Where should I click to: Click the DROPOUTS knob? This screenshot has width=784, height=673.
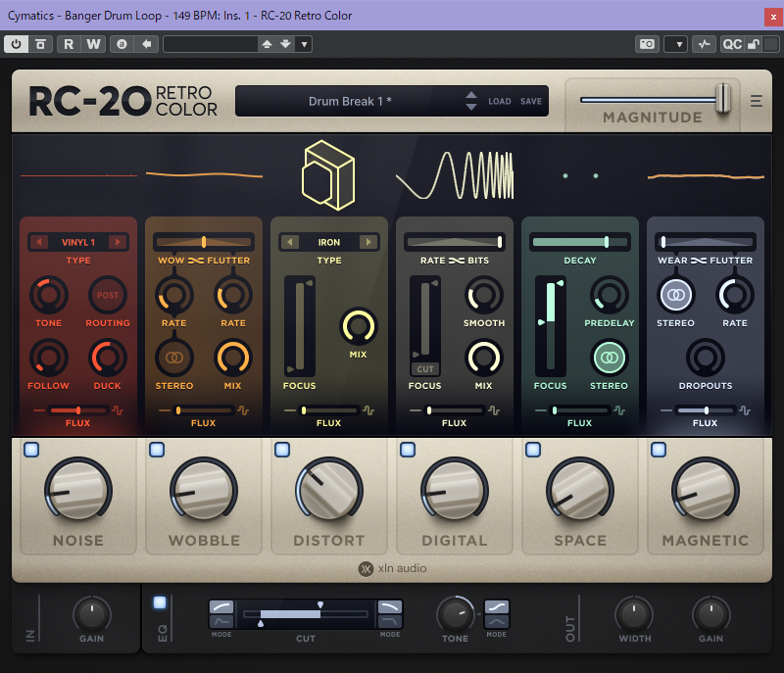tap(706, 358)
